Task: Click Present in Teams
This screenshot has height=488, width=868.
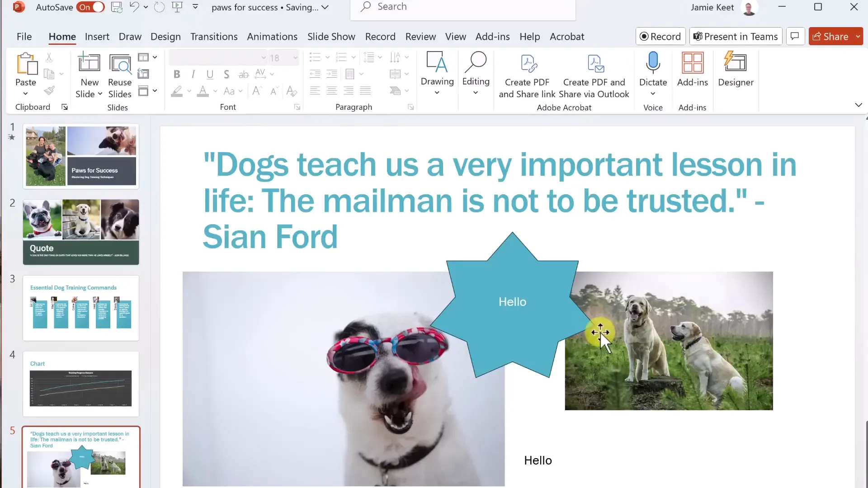Action: pyautogui.click(x=736, y=36)
